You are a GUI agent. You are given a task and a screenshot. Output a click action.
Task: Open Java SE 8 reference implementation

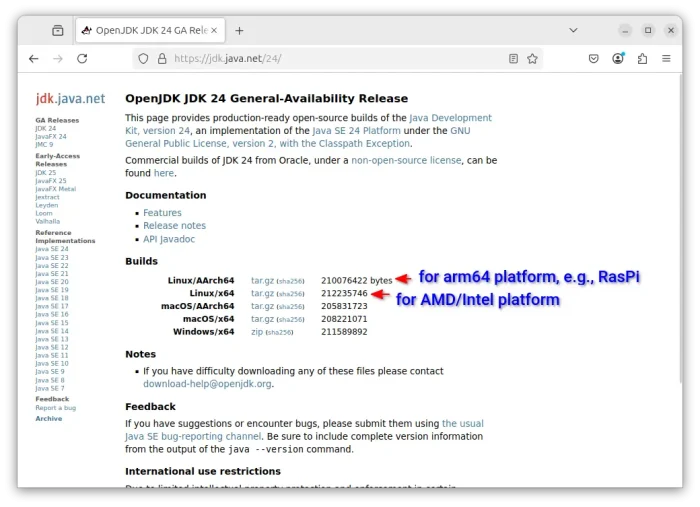[50, 380]
